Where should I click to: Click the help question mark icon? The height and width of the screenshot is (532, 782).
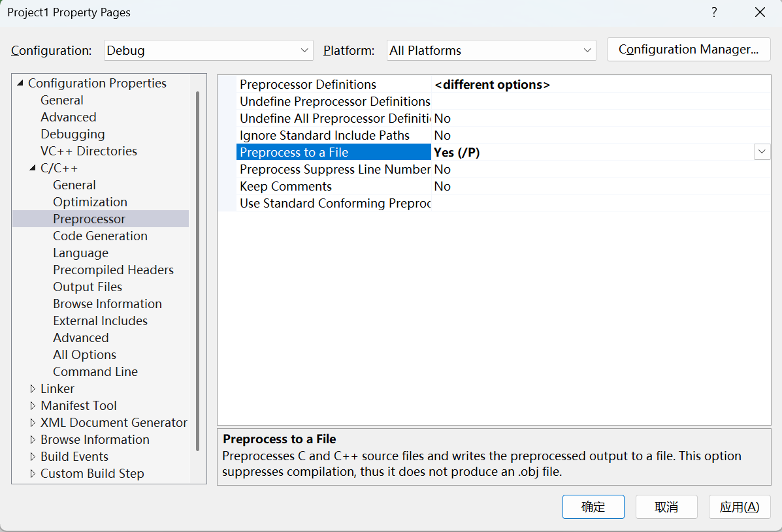coord(715,12)
